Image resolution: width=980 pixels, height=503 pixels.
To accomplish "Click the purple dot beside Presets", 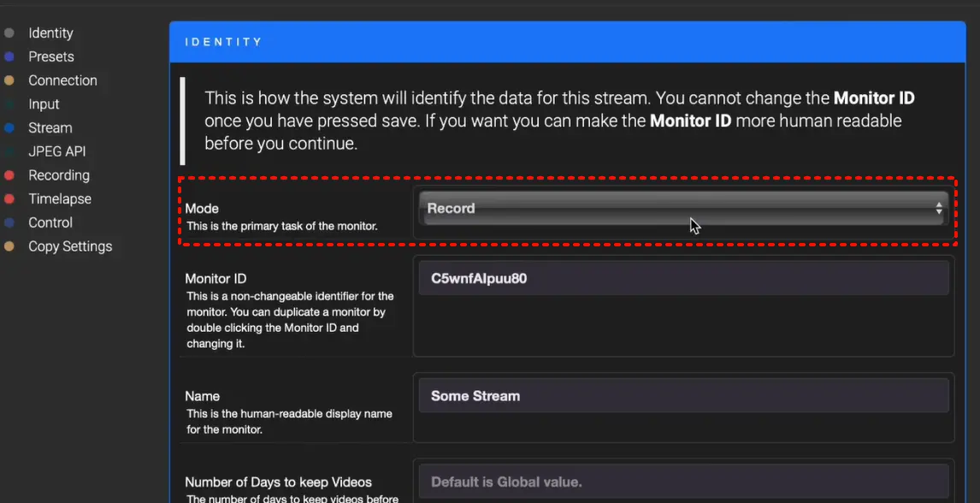I will click(9, 57).
